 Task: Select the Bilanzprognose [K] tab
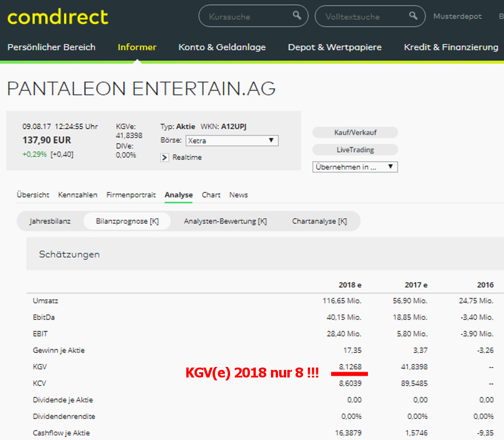tap(127, 221)
